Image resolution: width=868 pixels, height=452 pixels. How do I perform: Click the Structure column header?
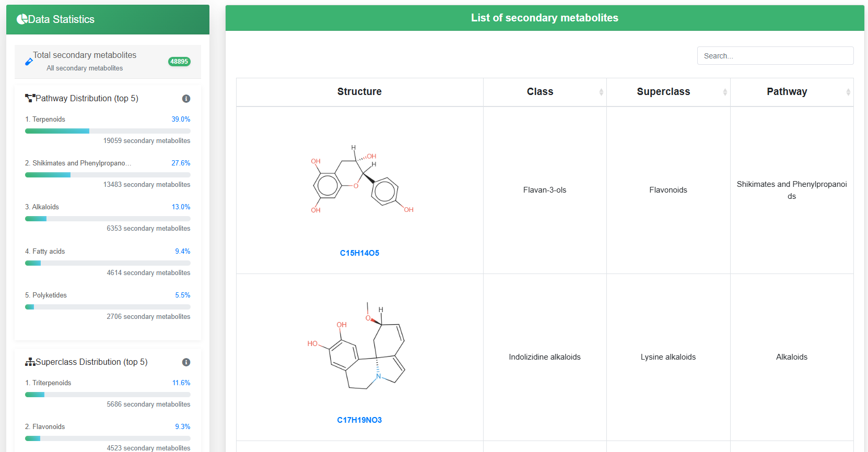tap(359, 92)
